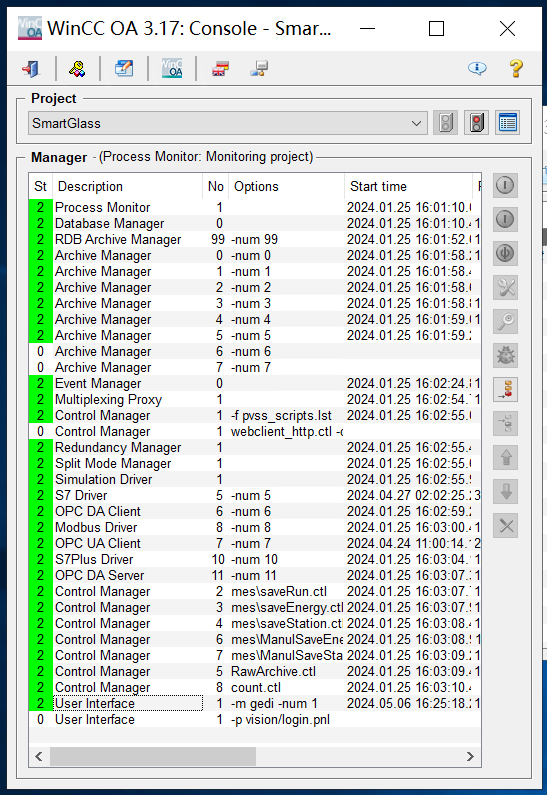This screenshot has width=547, height=795.
Task: Click the second round stop manager button
Action: (x=505, y=220)
